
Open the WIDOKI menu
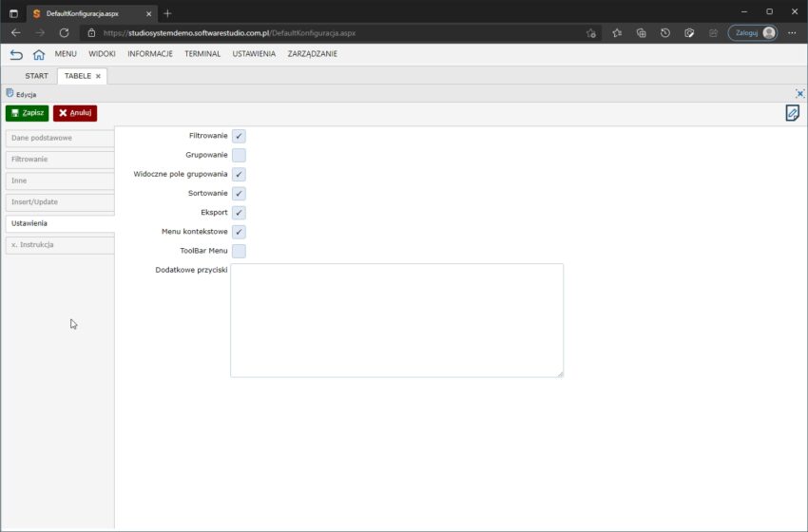pyautogui.click(x=102, y=54)
